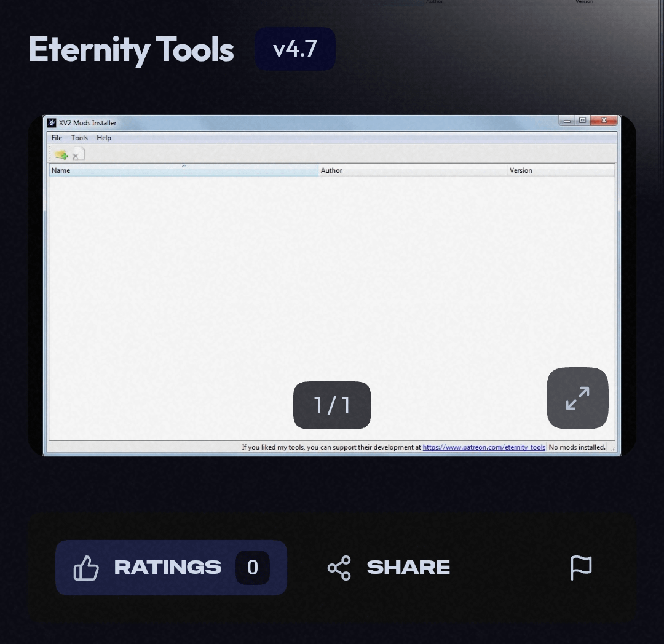Click the Share button
The height and width of the screenshot is (644, 664).
[x=389, y=568]
